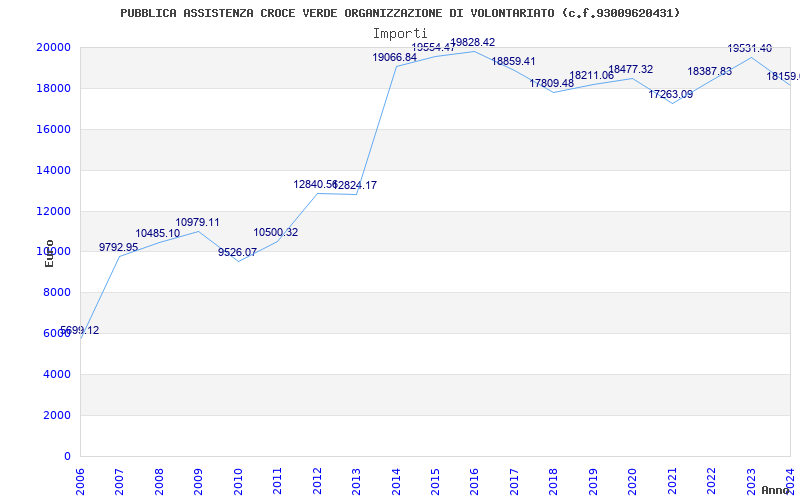Click x-axis year 2012
Viewport: 800px width, 500px height.
click(x=317, y=482)
